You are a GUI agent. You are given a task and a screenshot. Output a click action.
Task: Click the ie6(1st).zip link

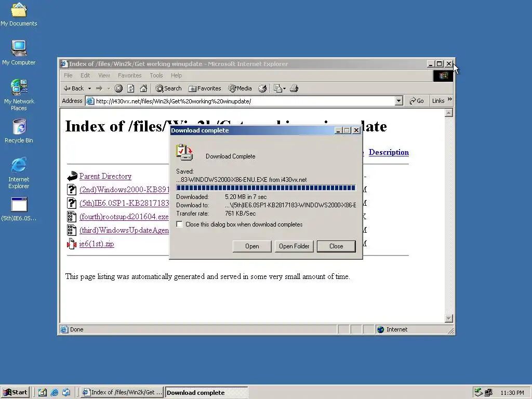pos(97,244)
